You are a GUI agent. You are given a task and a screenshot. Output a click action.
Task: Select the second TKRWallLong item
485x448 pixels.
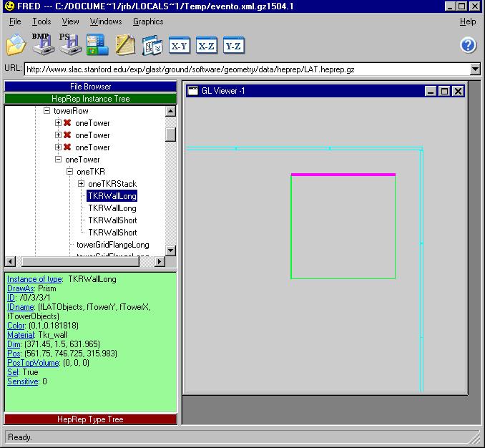coord(112,208)
